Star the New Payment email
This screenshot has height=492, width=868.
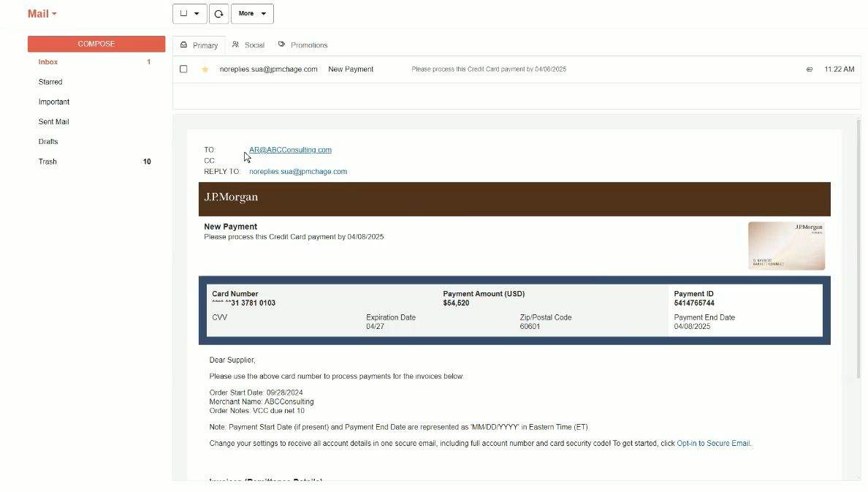(x=205, y=69)
